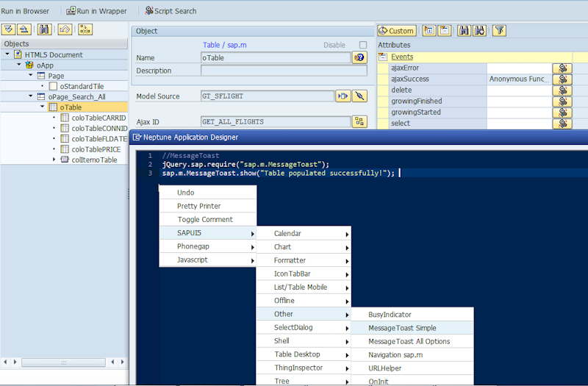Click the unbind icon next to Model Source
Image resolution: width=588 pixels, height=386 pixels.
(x=359, y=96)
